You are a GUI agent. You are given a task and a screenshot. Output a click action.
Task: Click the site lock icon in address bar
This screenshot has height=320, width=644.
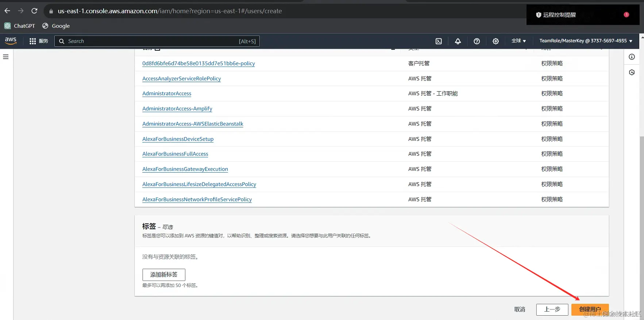(x=51, y=11)
